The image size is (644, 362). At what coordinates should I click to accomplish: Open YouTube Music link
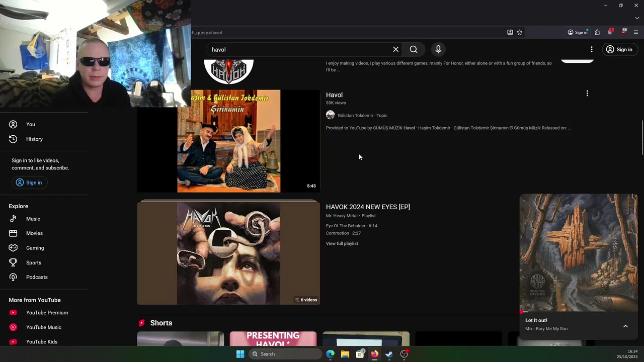coord(44,327)
